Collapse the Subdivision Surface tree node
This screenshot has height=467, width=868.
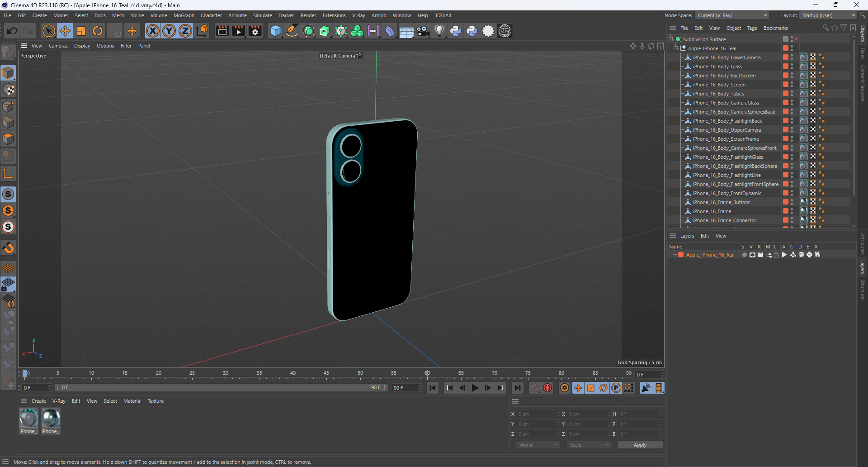pos(671,39)
